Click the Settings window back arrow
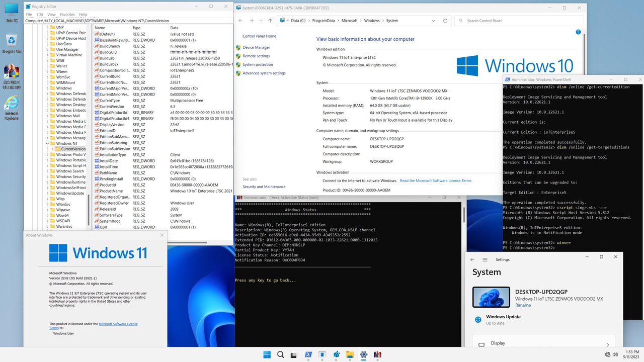This screenshot has height=362, width=644. (472, 260)
